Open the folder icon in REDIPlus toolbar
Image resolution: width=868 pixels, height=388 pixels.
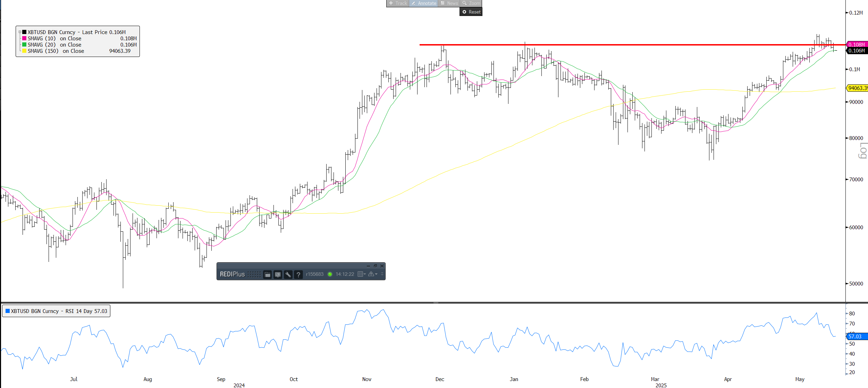pos(267,274)
